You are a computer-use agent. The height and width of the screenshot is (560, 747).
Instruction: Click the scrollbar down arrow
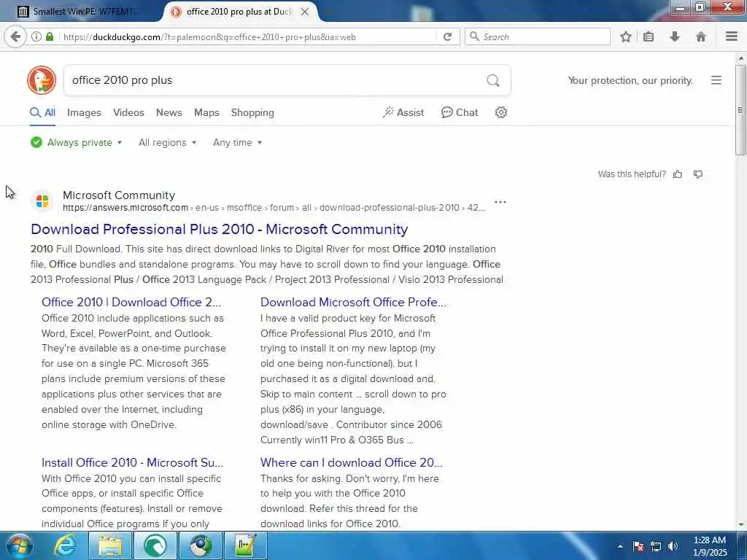(740, 524)
